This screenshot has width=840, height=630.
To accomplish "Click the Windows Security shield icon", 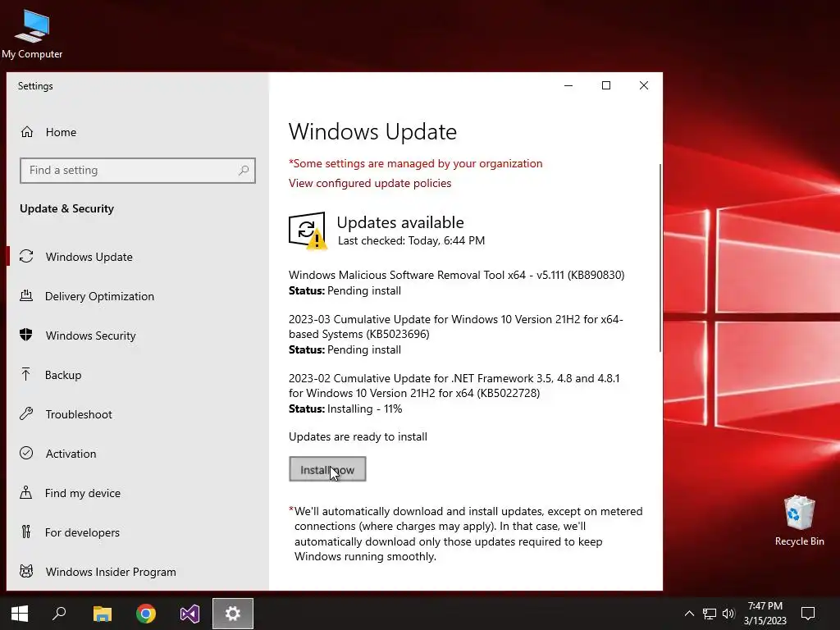I will pos(25,335).
